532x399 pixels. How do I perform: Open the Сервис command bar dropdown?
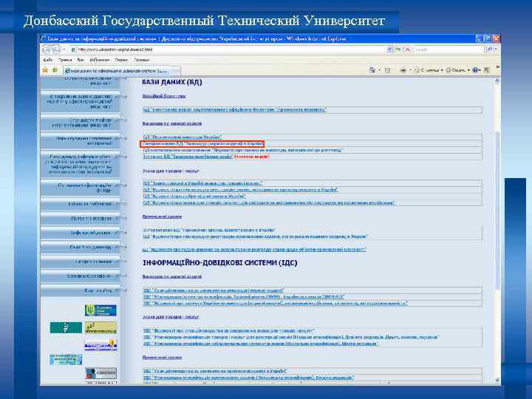(x=457, y=70)
